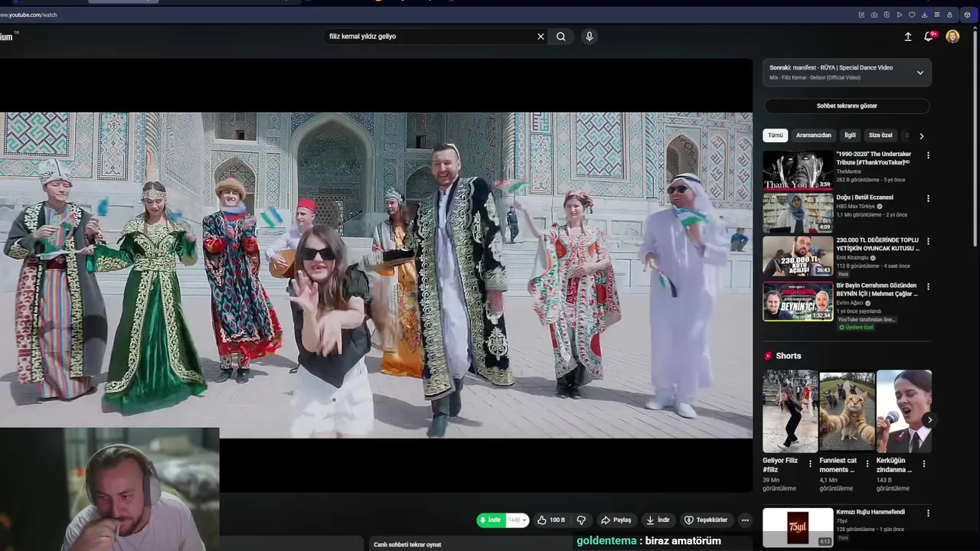Click the browser address bar URL
Image resolution: width=980 pixels, height=551 pixels.
[29, 15]
